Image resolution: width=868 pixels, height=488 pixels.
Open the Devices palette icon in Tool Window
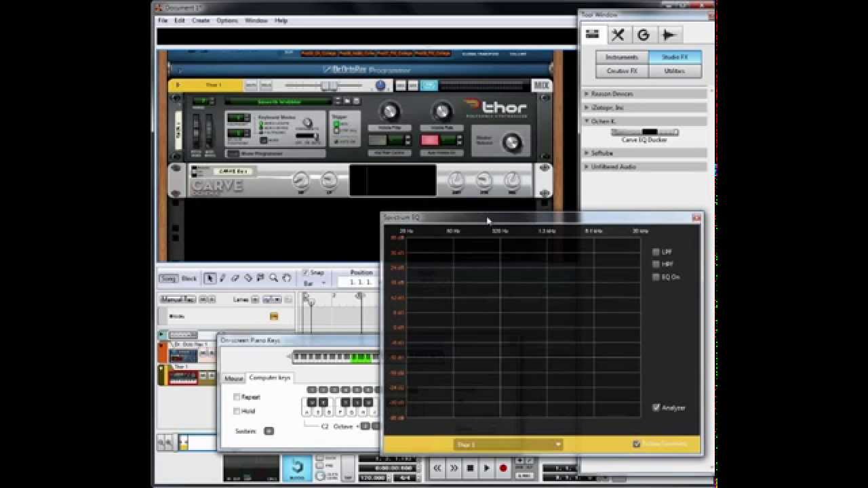(593, 35)
